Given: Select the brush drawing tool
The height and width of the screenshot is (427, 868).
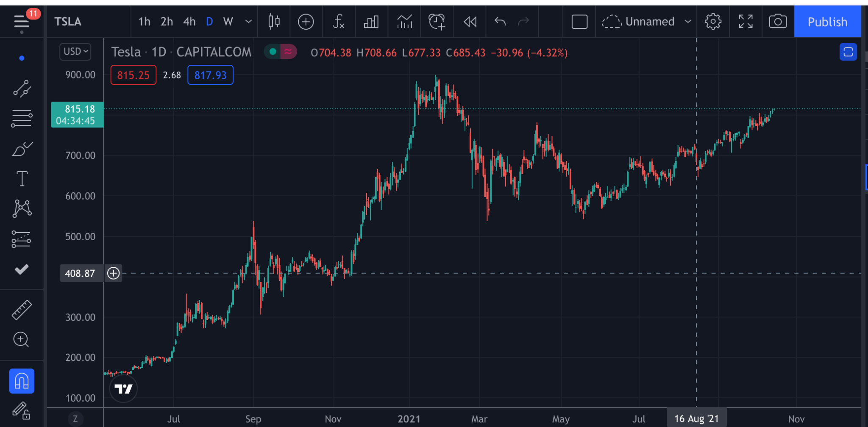Looking at the screenshot, I should pyautogui.click(x=22, y=149).
